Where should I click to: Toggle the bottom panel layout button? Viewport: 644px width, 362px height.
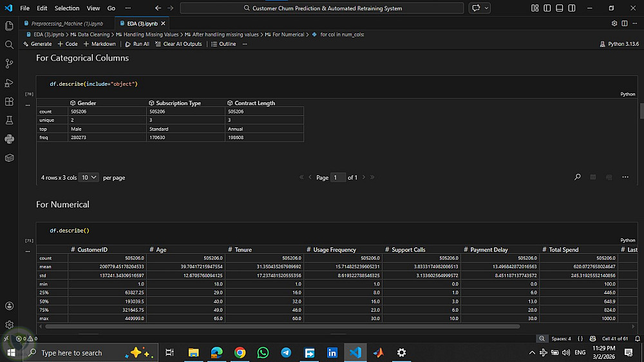(558, 8)
